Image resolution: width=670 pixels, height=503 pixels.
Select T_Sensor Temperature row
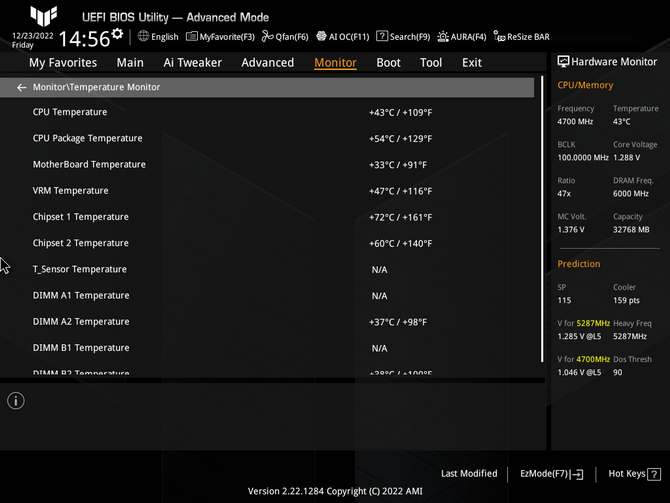267,270
